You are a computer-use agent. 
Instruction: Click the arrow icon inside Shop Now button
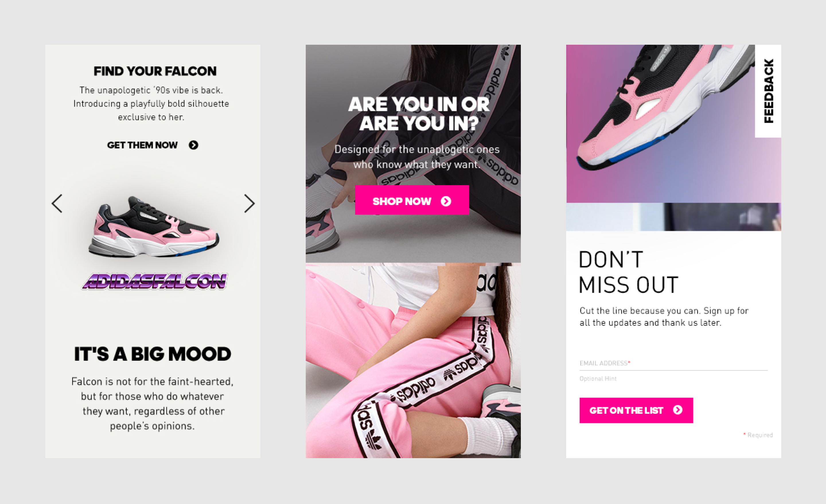[x=446, y=201]
